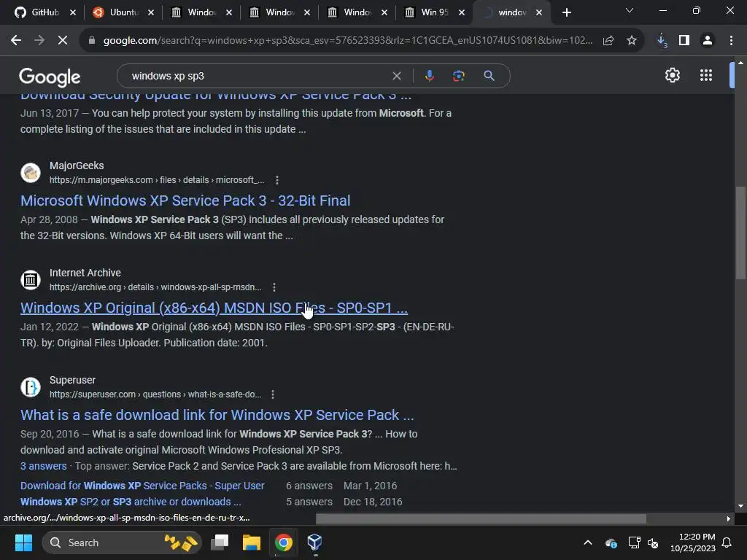Open more options for MajorGeeks result
The height and width of the screenshot is (560, 747).
[x=276, y=180]
